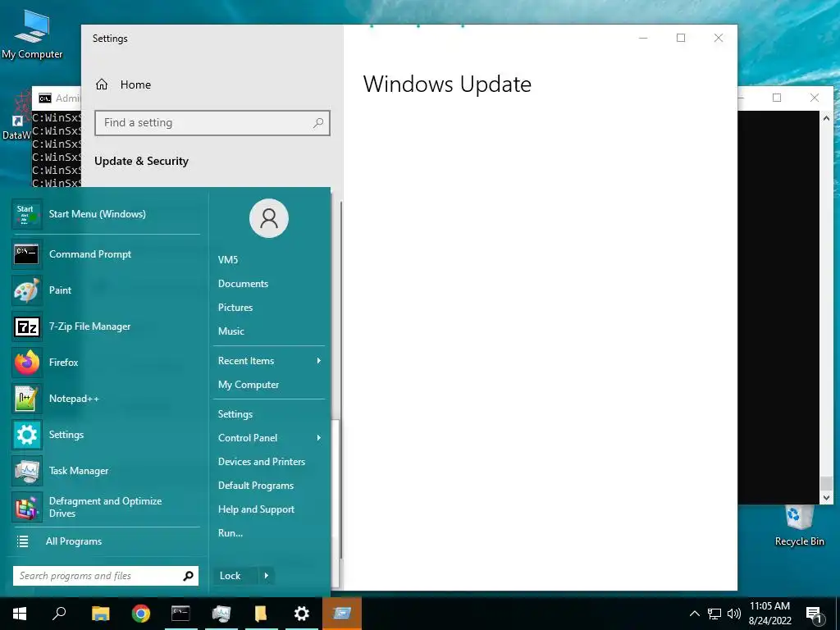
Task: Open the network icon in the system tray
Action: coord(714,614)
